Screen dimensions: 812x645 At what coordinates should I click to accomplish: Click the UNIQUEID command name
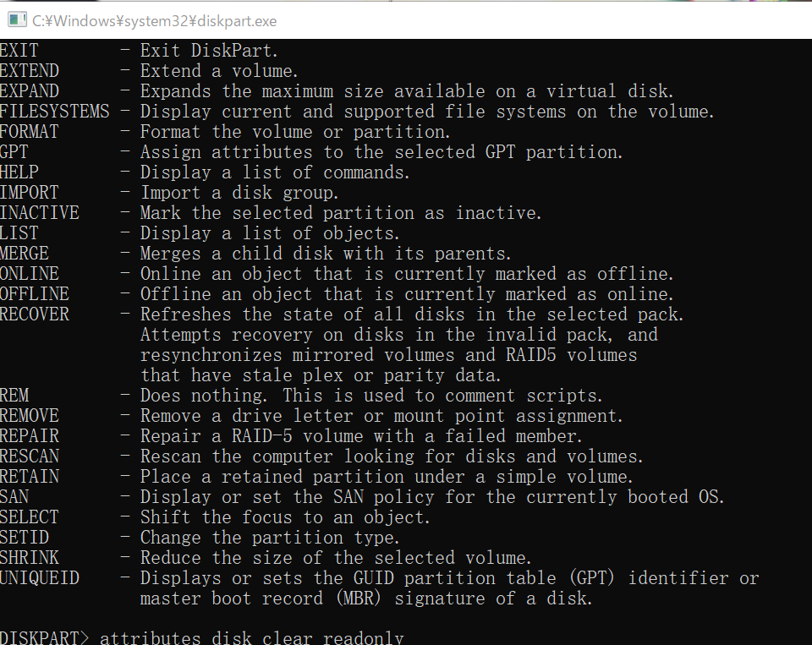point(40,578)
